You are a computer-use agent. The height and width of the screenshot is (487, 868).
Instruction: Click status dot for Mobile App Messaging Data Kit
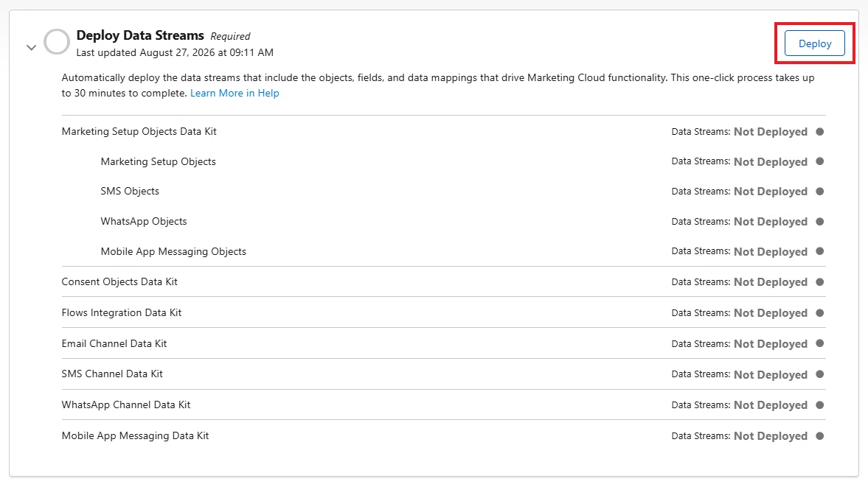820,435
